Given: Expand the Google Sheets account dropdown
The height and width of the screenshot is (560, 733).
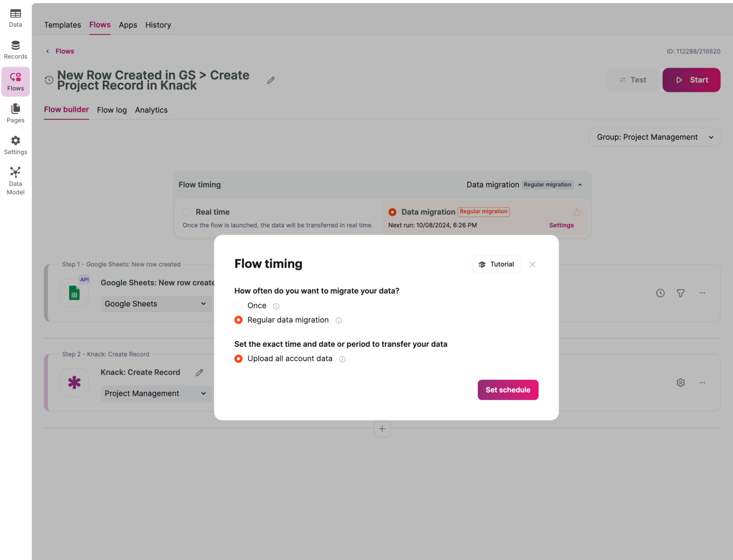Looking at the screenshot, I should [156, 304].
